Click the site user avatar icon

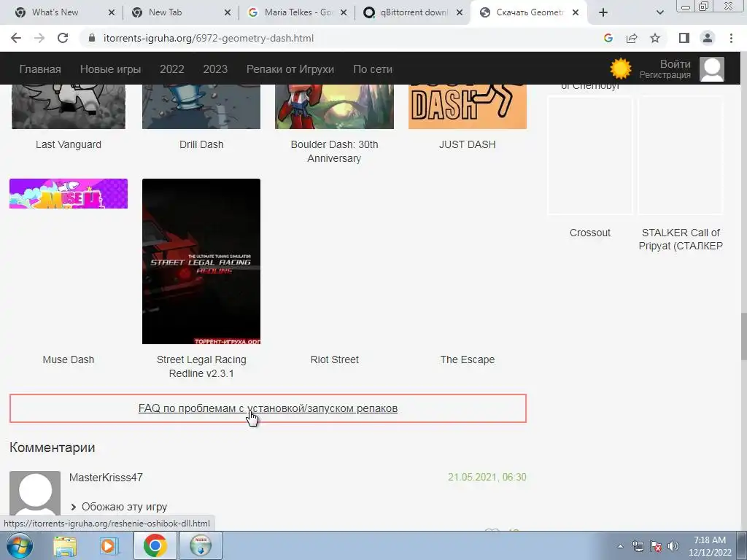pyautogui.click(x=712, y=69)
